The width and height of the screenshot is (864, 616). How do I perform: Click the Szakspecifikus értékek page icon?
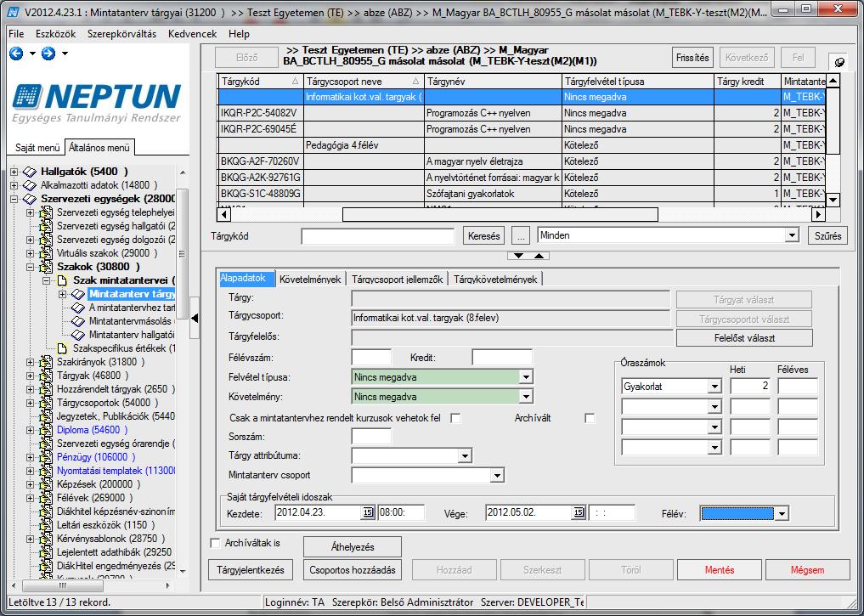pos(63,348)
